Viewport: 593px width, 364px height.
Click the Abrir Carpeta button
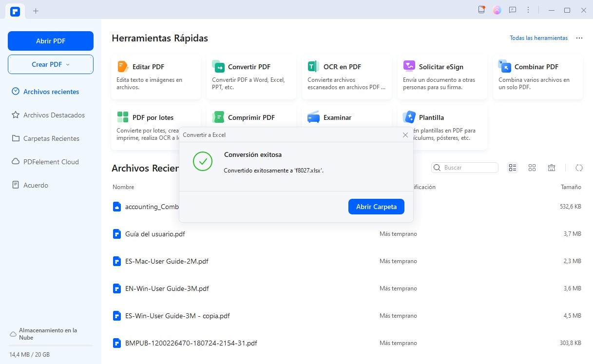pos(376,207)
